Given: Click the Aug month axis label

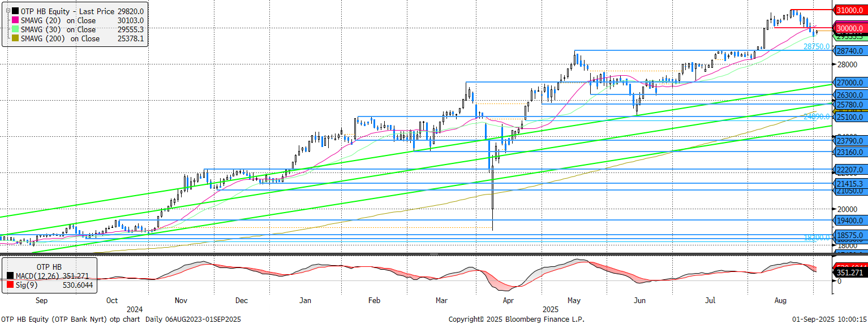Looking at the screenshot, I should click(779, 301).
